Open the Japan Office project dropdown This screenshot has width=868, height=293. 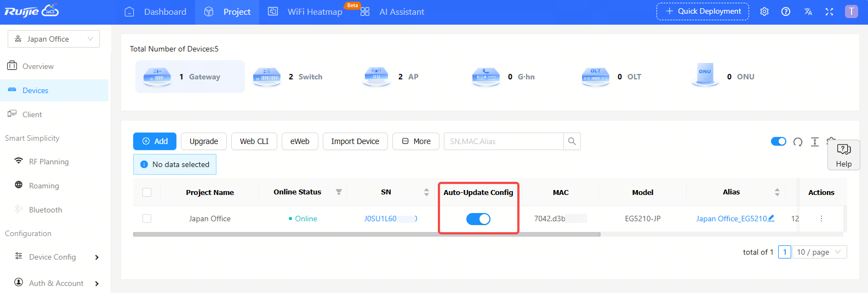click(54, 39)
